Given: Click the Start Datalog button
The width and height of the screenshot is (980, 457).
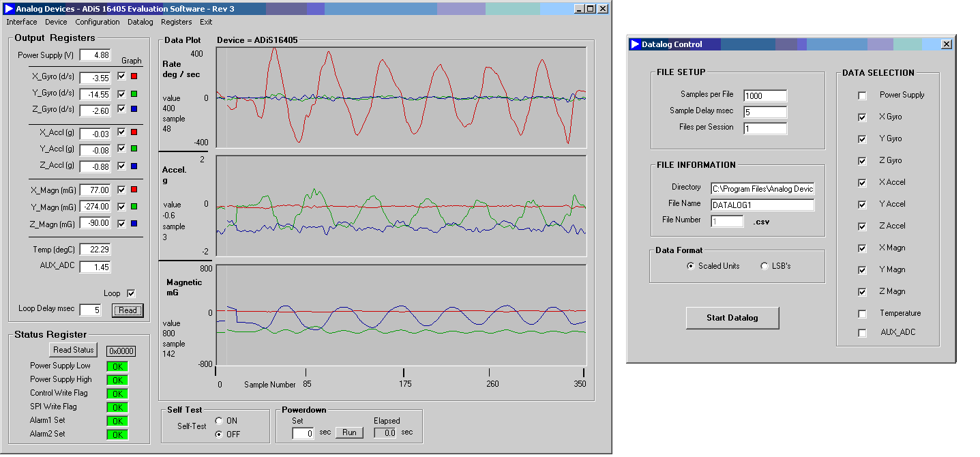Looking at the screenshot, I should pos(732,318).
